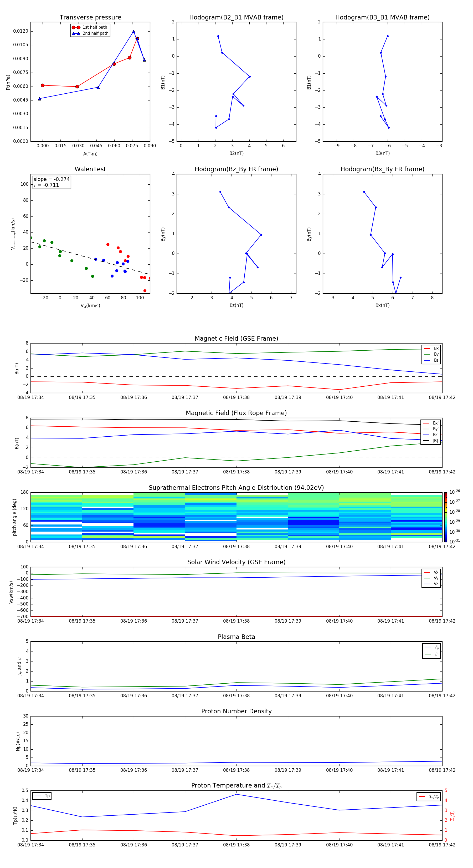Click the "Bz(nT)" x-axis label
The width and height of the screenshot is (473, 868).
tap(236, 305)
